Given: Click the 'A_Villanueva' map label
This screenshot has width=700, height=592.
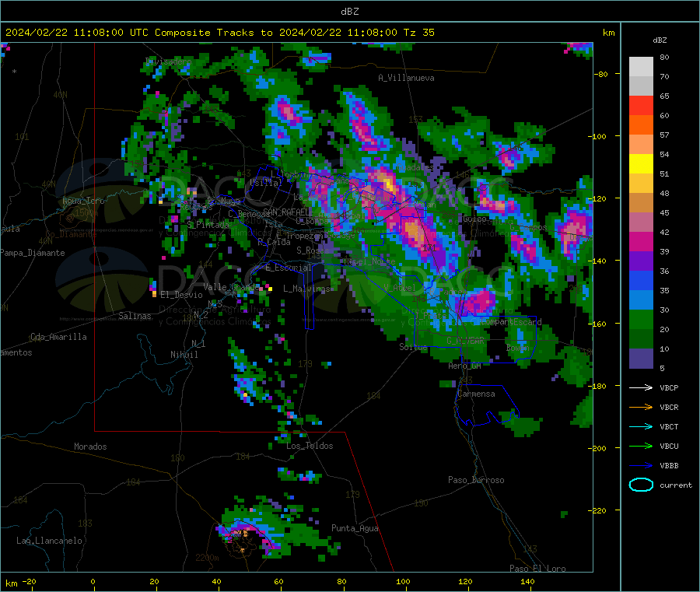Looking at the screenshot, I should click(406, 78).
